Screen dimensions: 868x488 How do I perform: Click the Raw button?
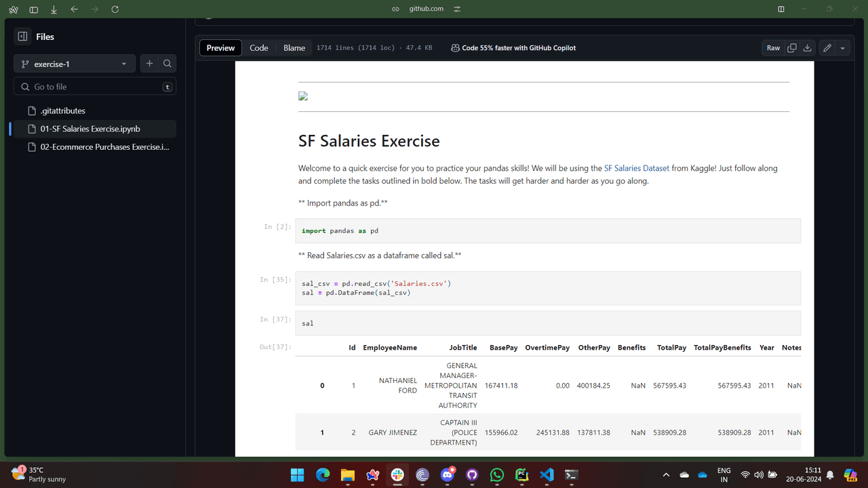click(x=773, y=48)
